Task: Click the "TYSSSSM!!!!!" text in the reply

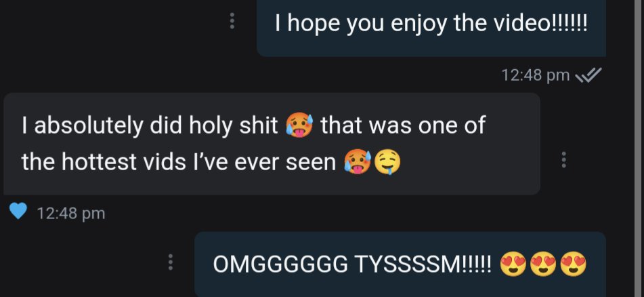Action: [423, 264]
